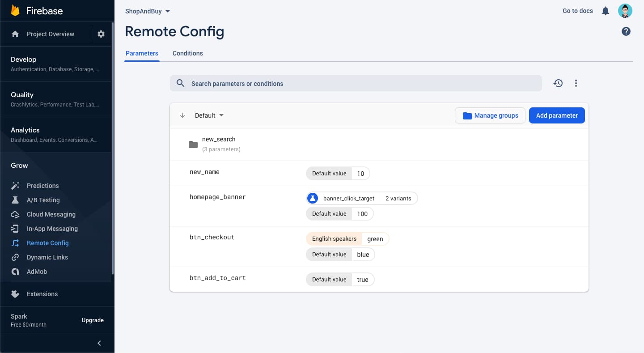Collapse the sidebar with the chevron

coord(99,343)
